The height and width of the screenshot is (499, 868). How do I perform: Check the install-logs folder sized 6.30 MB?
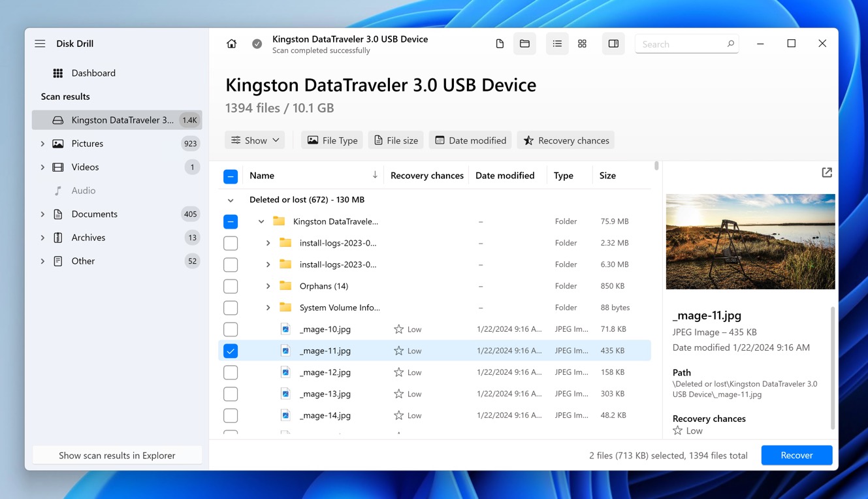coord(231,265)
